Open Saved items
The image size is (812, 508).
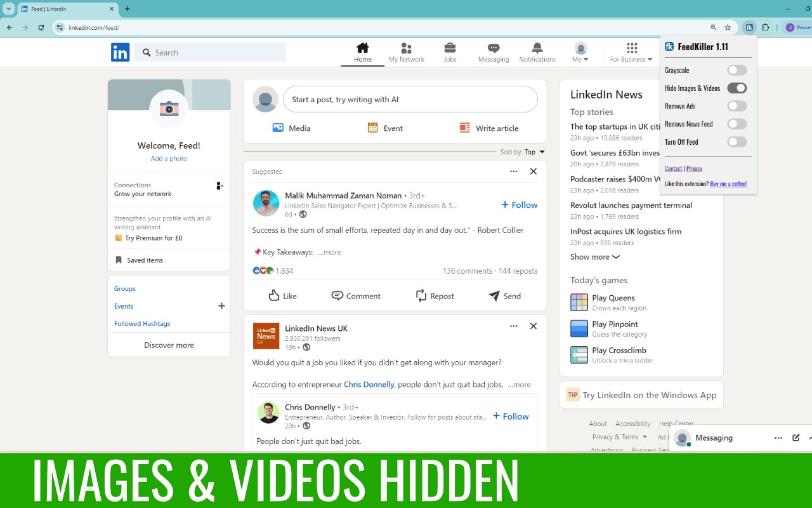(139, 260)
